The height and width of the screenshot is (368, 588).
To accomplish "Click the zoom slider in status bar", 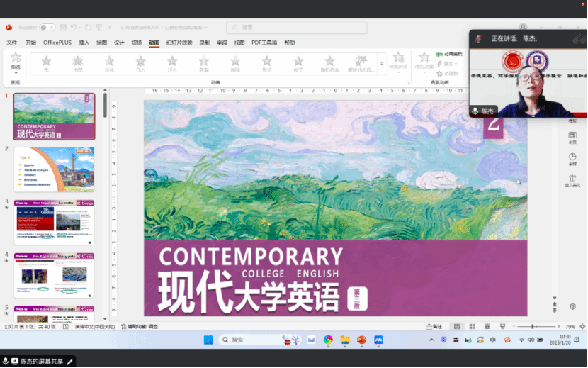I will (533, 327).
